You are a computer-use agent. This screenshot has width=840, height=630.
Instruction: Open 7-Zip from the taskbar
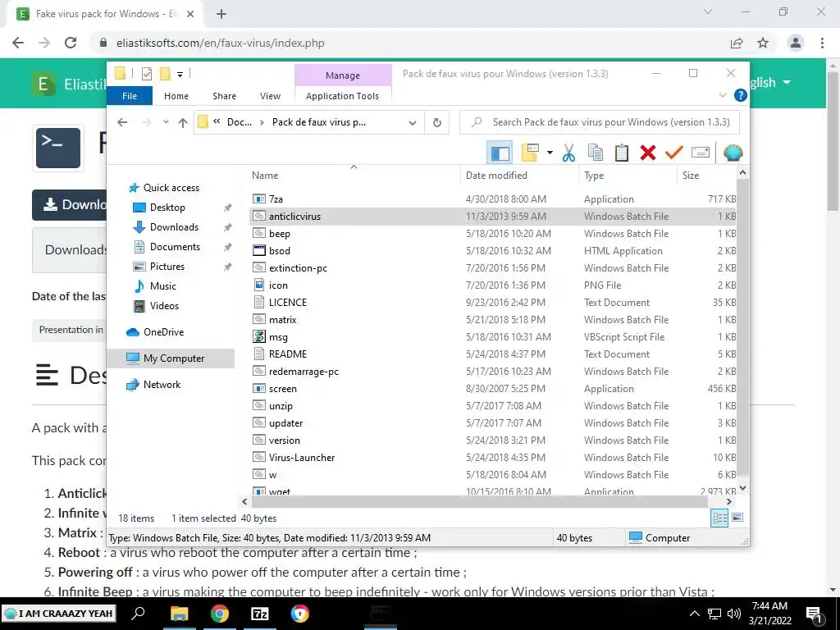click(260, 614)
